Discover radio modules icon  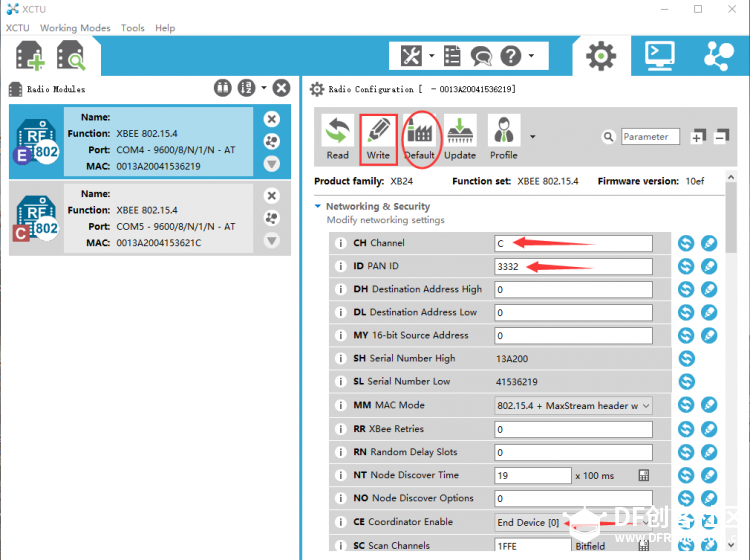click(x=71, y=56)
